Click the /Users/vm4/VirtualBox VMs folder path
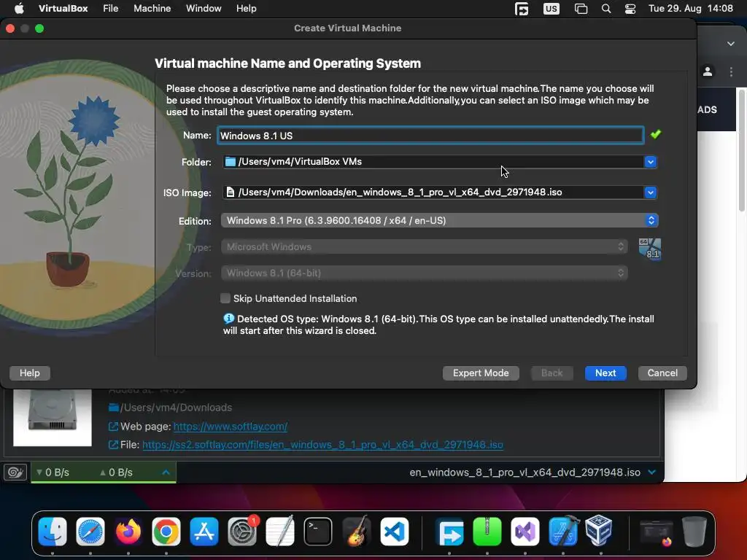Viewport: 747px width, 560px height. tap(300, 161)
